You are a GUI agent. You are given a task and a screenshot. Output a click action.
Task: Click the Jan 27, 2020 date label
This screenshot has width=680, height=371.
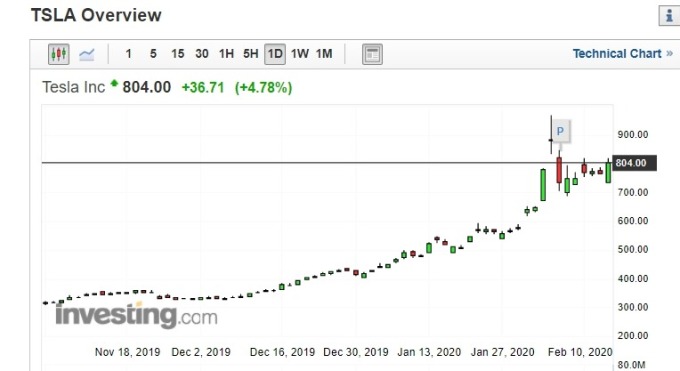[503, 352]
